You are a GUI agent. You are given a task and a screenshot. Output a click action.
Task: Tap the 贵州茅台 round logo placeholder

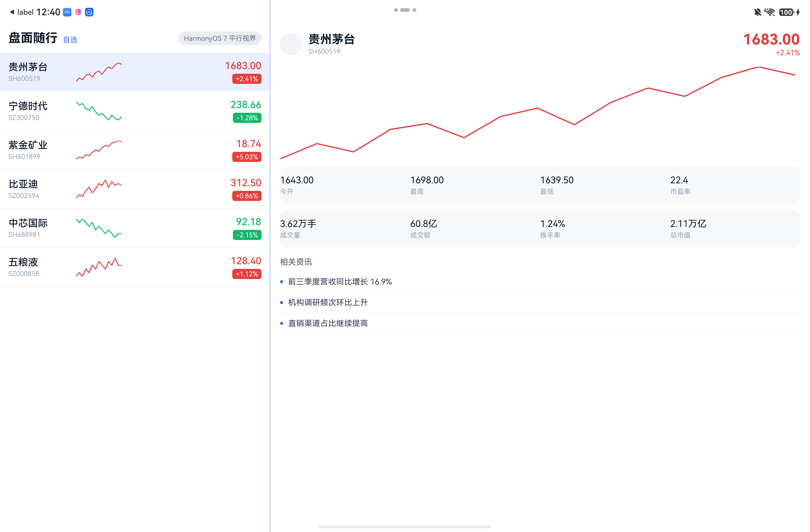point(291,44)
